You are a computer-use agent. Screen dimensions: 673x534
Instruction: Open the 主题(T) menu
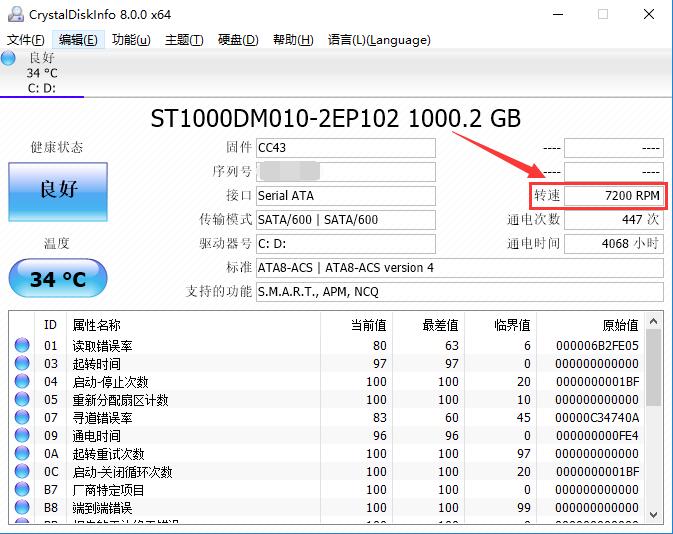[x=184, y=40]
